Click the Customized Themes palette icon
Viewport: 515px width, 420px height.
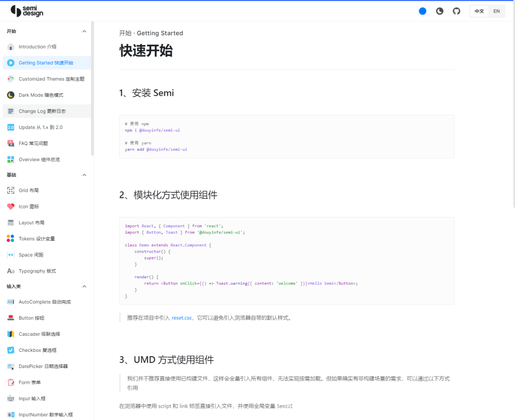click(11, 79)
